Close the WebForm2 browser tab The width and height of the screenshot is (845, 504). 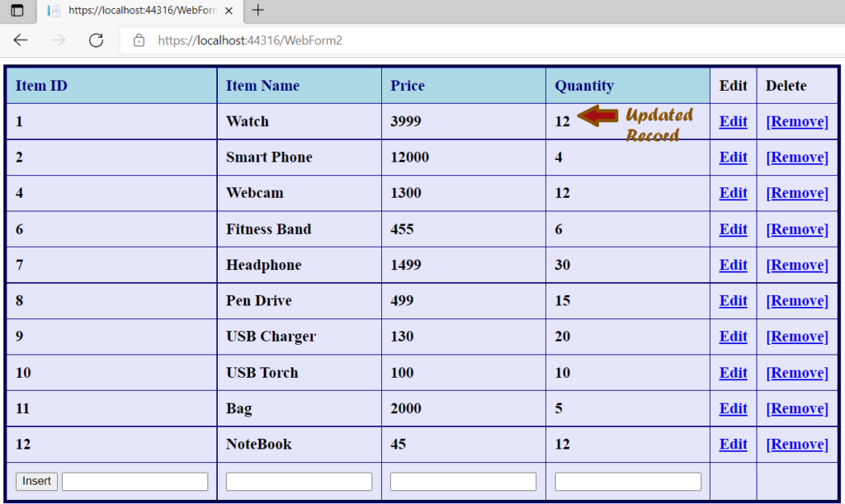(x=230, y=12)
